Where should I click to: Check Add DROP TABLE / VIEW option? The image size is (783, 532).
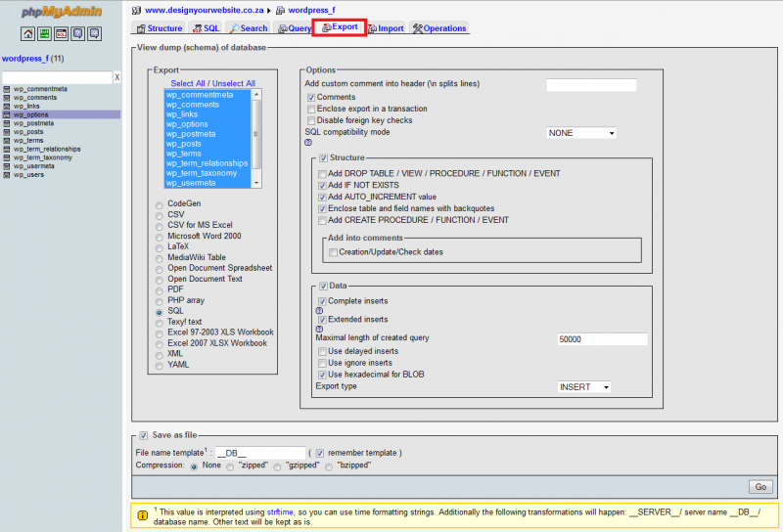323,174
